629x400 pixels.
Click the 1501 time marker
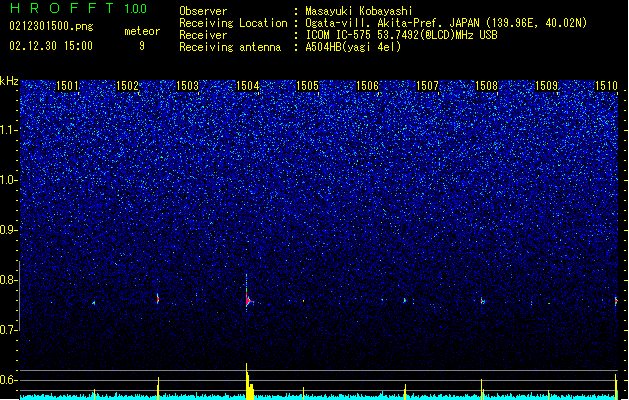coord(67,86)
